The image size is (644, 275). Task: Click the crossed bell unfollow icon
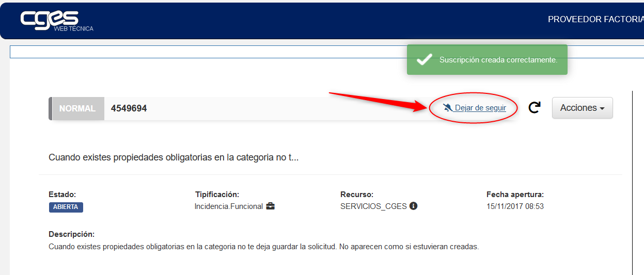click(448, 108)
